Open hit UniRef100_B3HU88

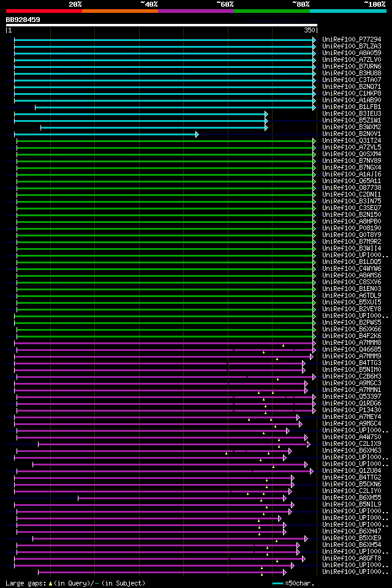(352, 73)
